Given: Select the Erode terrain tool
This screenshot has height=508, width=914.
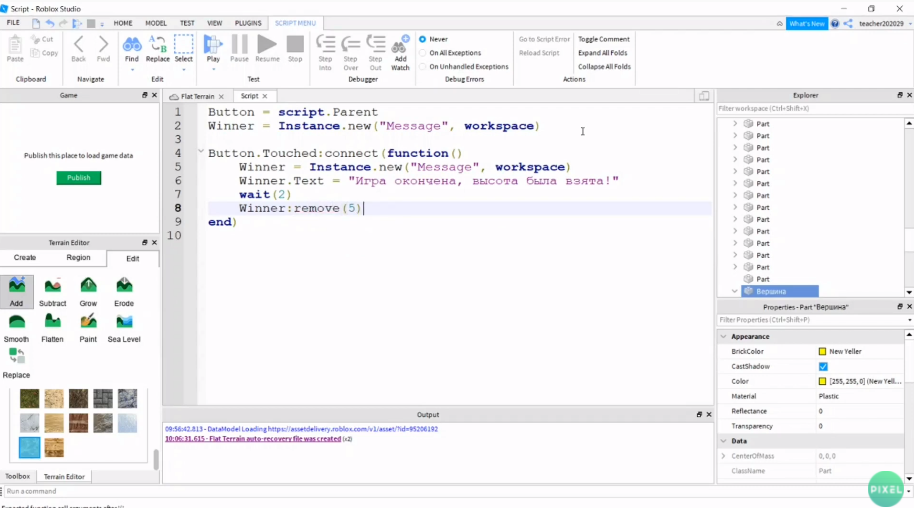Looking at the screenshot, I should click(x=124, y=292).
